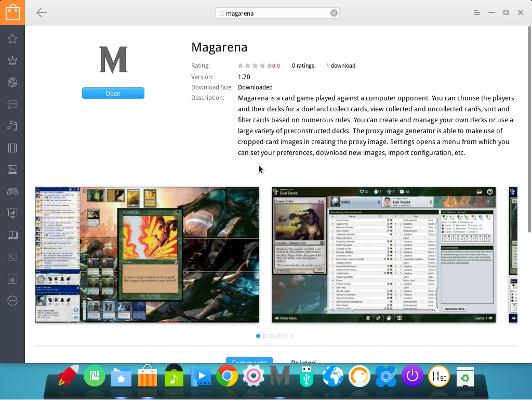The width and height of the screenshot is (532, 400).
Task: Go back with the arrow button
Action: (x=42, y=12)
